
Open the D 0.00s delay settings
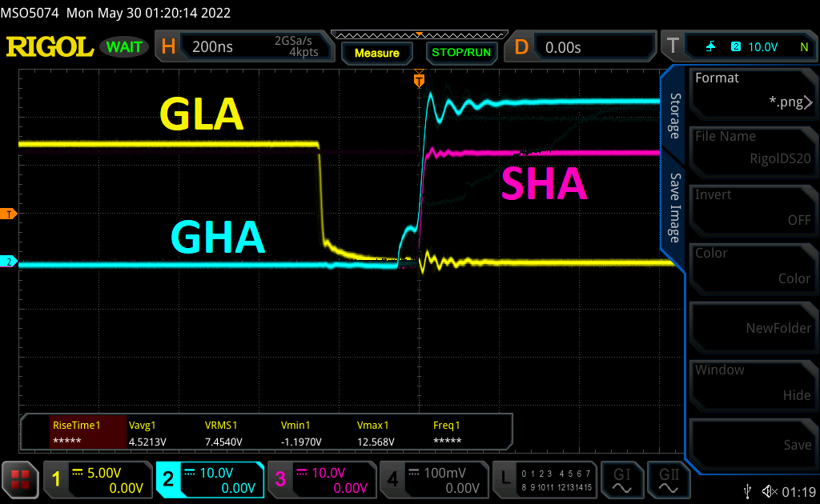click(580, 46)
